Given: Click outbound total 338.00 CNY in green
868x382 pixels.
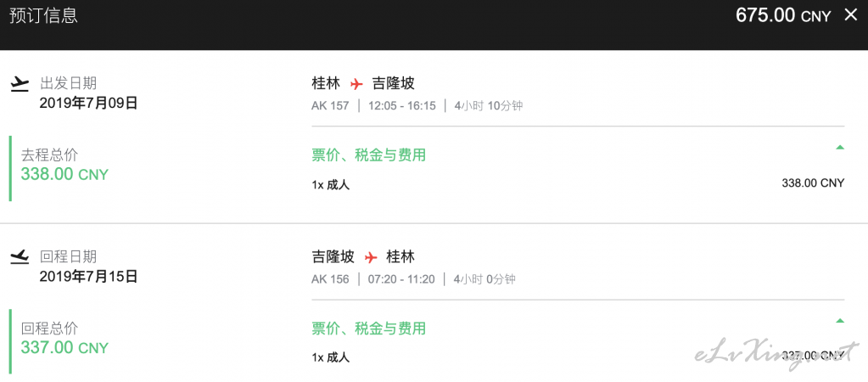Looking at the screenshot, I should (x=64, y=174).
